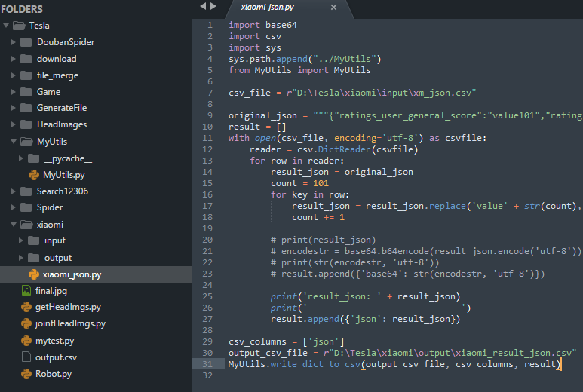Switch to the xiaomi_json.py tab
This screenshot has width=583, height=392.
pos(268,7)
